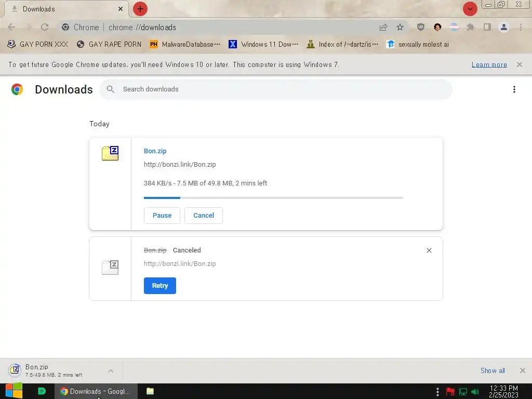Open the green app icon on the taskbar
532x399 pixels.
[x=42, y=391]
